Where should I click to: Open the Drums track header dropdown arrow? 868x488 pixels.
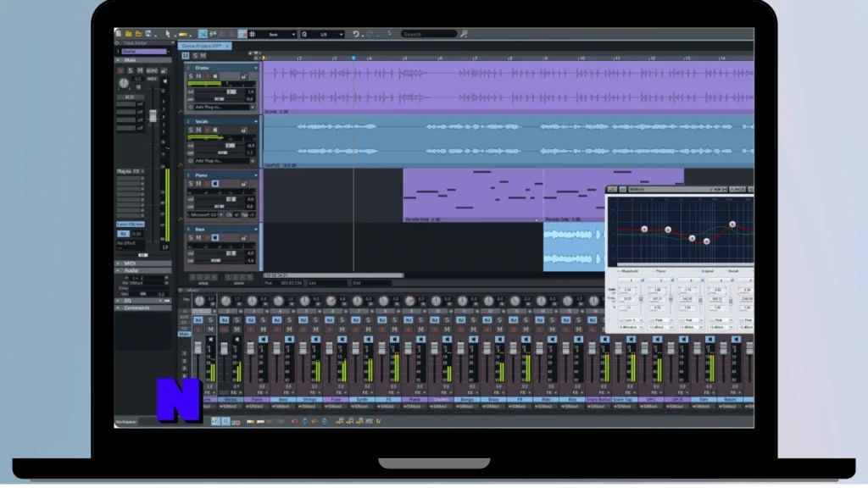[256, 68]
